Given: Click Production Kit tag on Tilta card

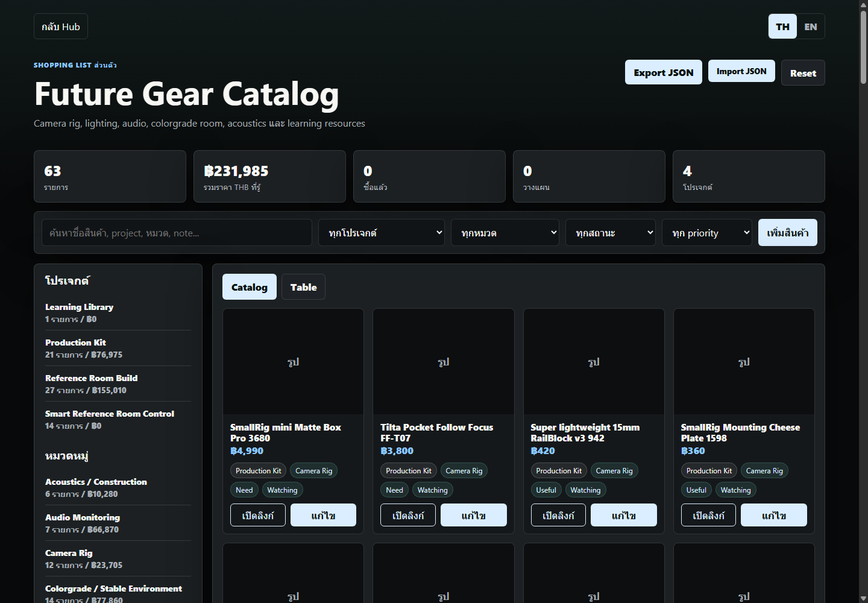Looking at the screenshot, I should (x=409, y=471).
